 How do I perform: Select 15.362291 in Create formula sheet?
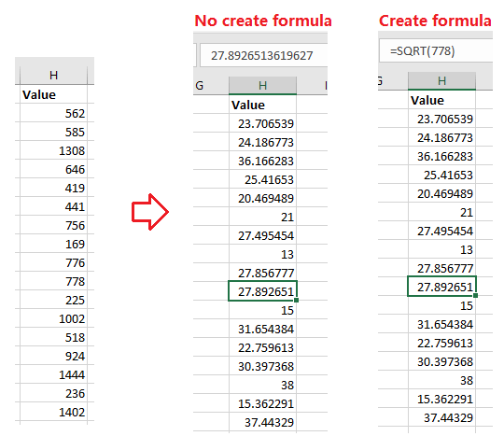[442, 399]
